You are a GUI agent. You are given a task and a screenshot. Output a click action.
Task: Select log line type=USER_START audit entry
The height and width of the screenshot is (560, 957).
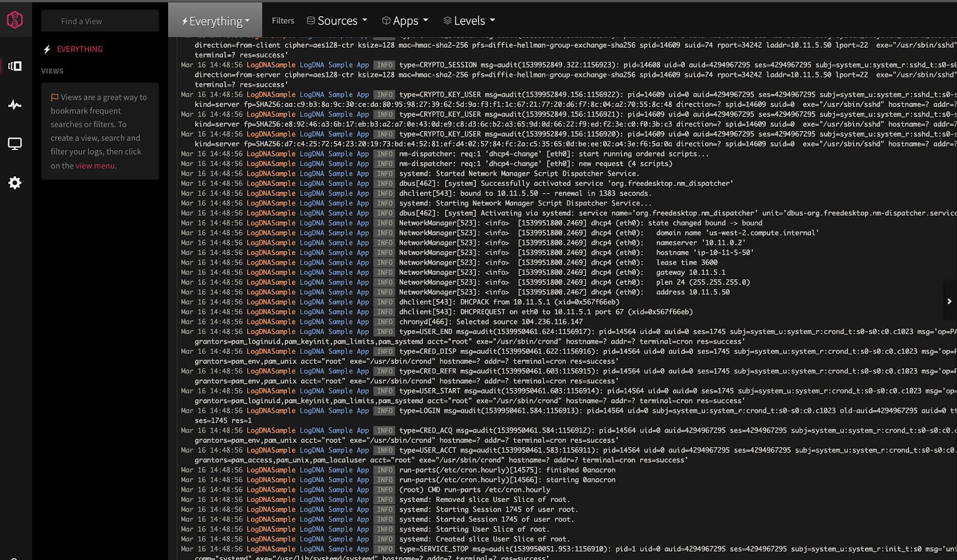tap(568, 396)
